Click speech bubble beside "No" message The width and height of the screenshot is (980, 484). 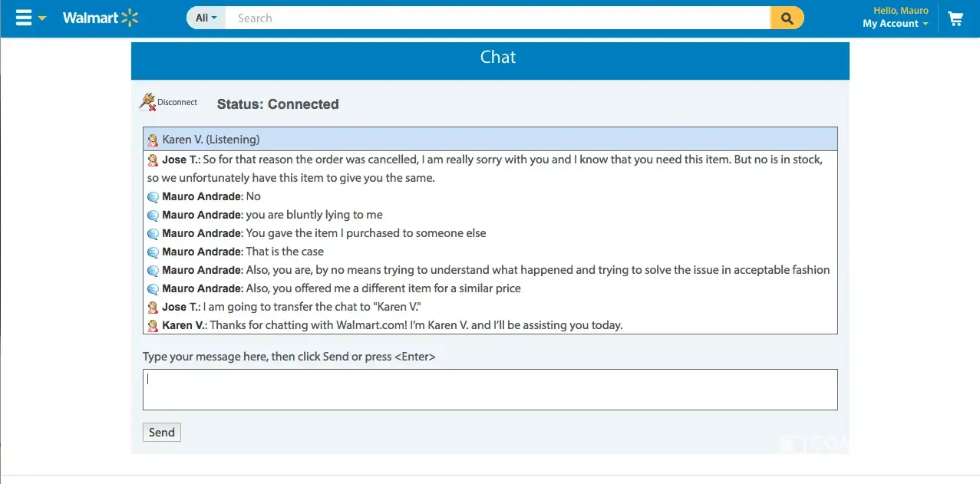point(153,197)
